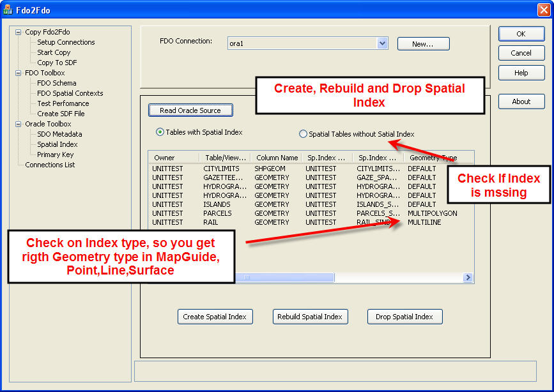This screenshot has height=392, width=554.
Task: Click the SHPGEOM column name cell
Action: [270, 169]
